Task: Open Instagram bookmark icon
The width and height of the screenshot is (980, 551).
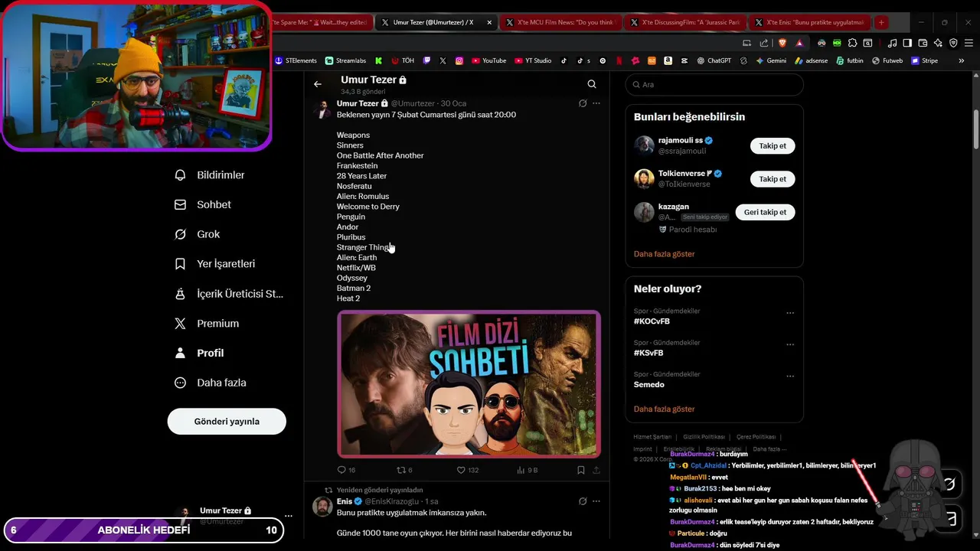Action: pyautogui.click(x=459, y=60)
